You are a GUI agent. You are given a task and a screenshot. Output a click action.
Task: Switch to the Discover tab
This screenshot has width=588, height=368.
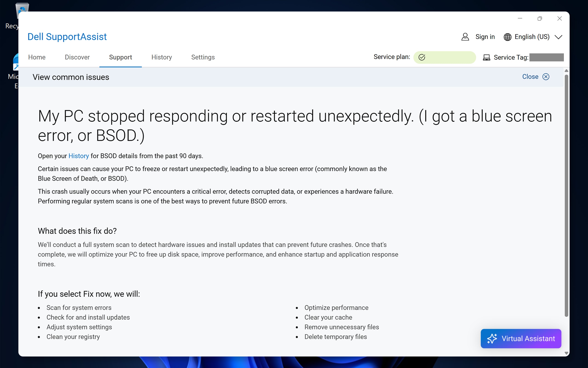point(77,57)
